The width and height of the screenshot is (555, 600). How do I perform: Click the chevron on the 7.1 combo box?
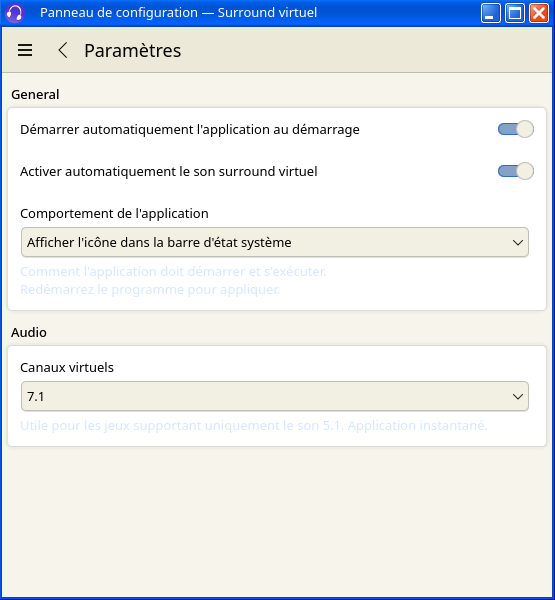[517, 396]
